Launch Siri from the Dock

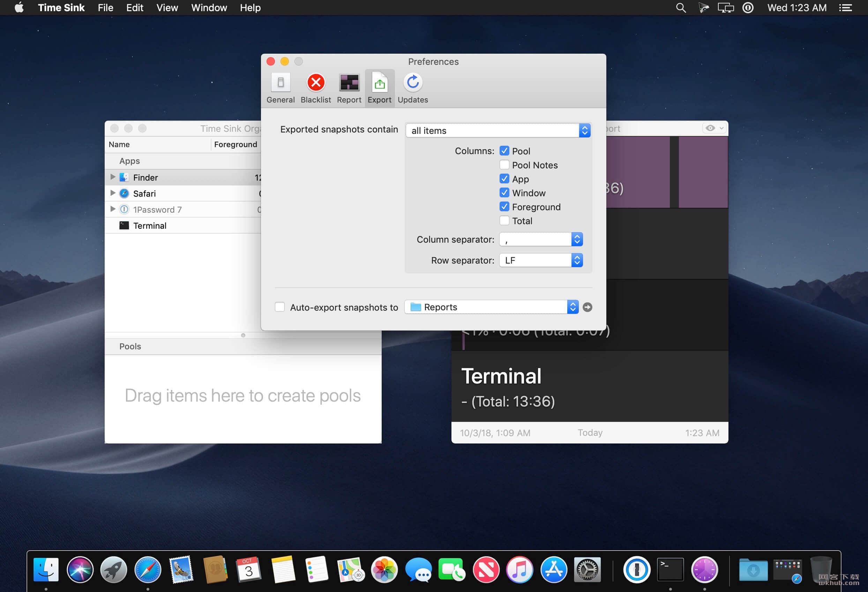(x=80, y=569)
